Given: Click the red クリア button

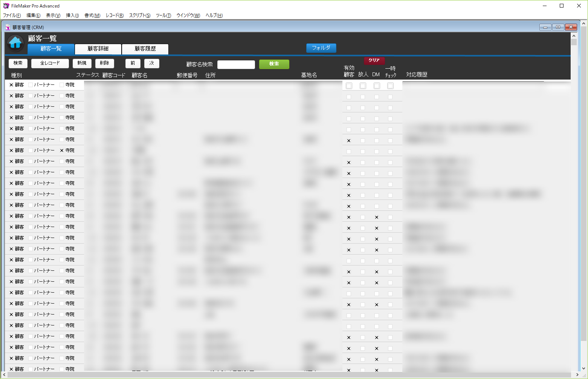Looking at the screenshot, I should click(374, 60).
